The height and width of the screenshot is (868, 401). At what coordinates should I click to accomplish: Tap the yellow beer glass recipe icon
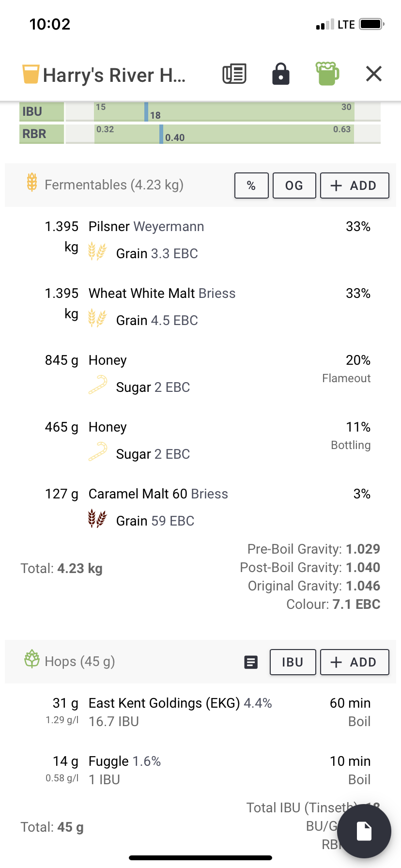coord(31,74)
